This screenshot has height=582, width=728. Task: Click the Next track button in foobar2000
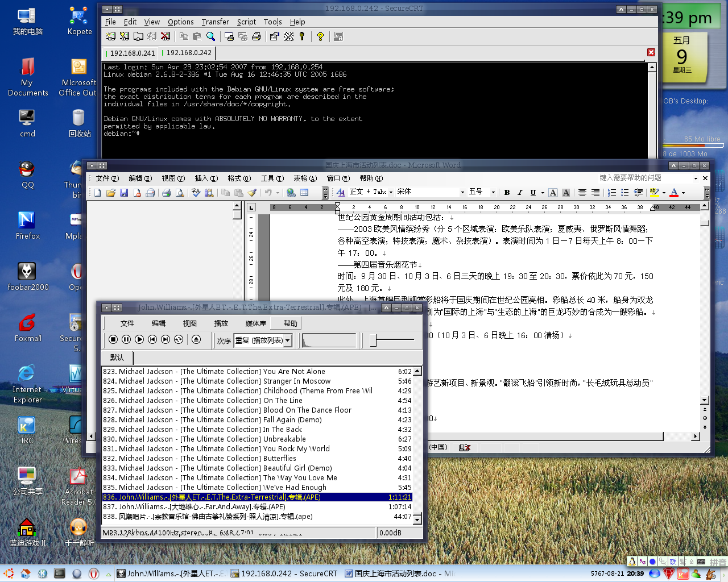[x=166, y=339]
